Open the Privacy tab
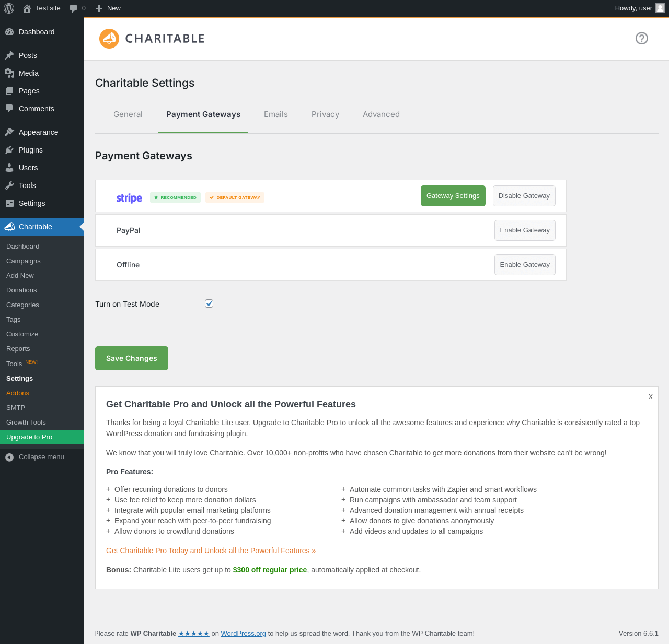This screenshot has height=644, width=669. pyautogui.click(x=326, y=114)
